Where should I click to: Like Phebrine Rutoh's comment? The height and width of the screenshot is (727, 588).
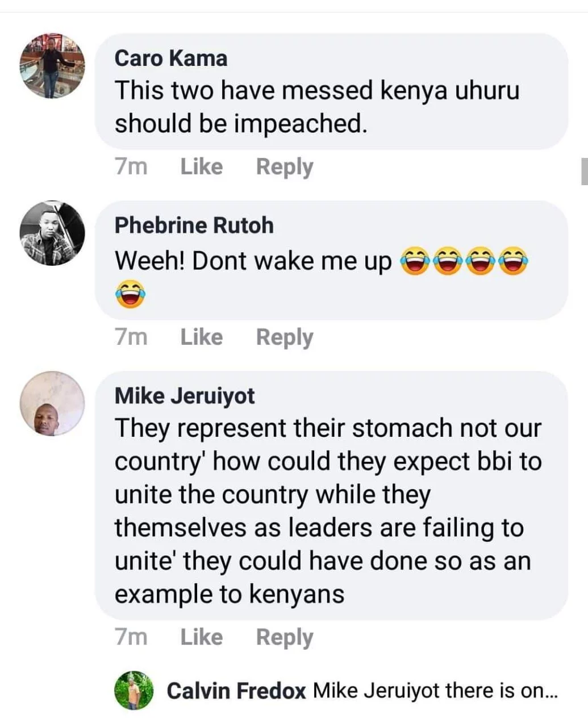coord(202,337)
